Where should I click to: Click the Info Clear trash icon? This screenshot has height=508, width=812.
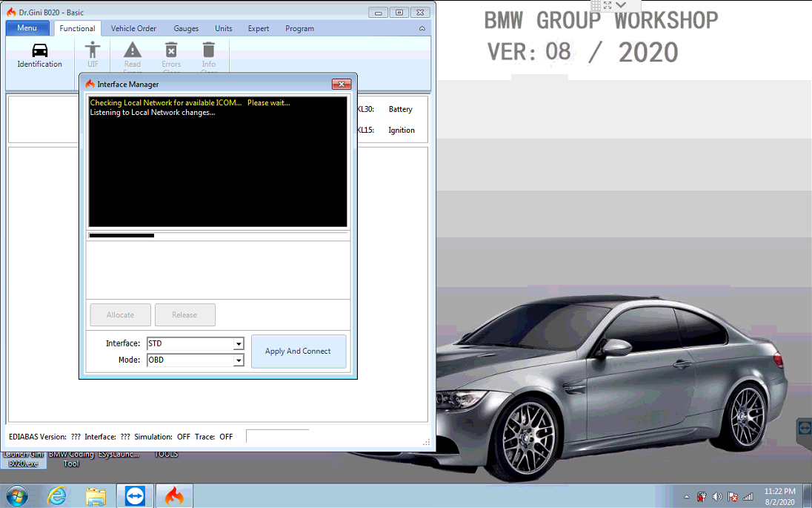click(x=209, y=50)
